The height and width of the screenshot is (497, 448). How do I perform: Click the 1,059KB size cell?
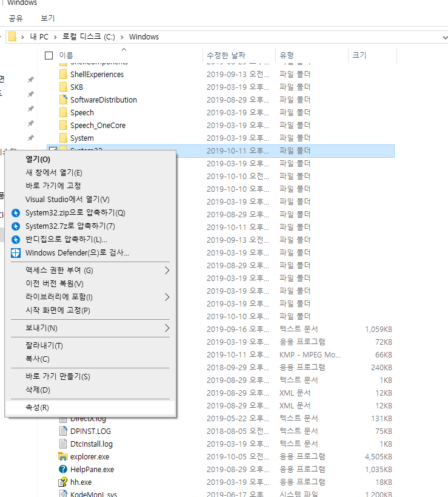[x=378, y=330]
